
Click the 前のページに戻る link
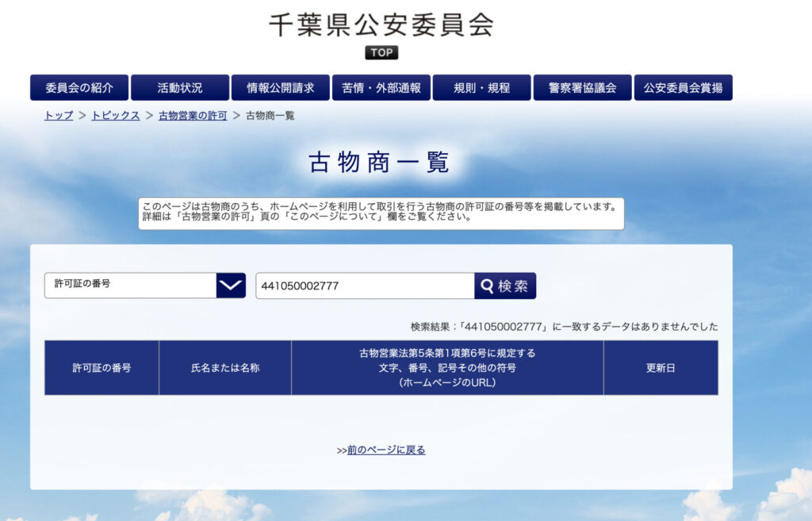(386, 450)
